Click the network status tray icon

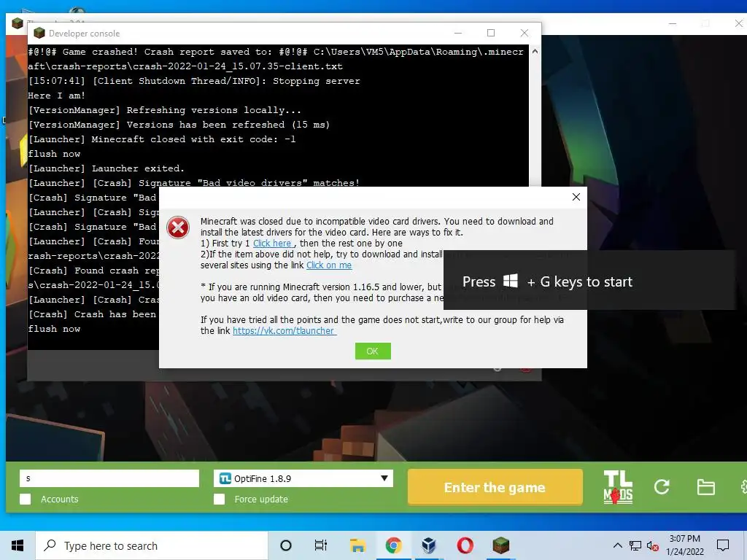635,545
